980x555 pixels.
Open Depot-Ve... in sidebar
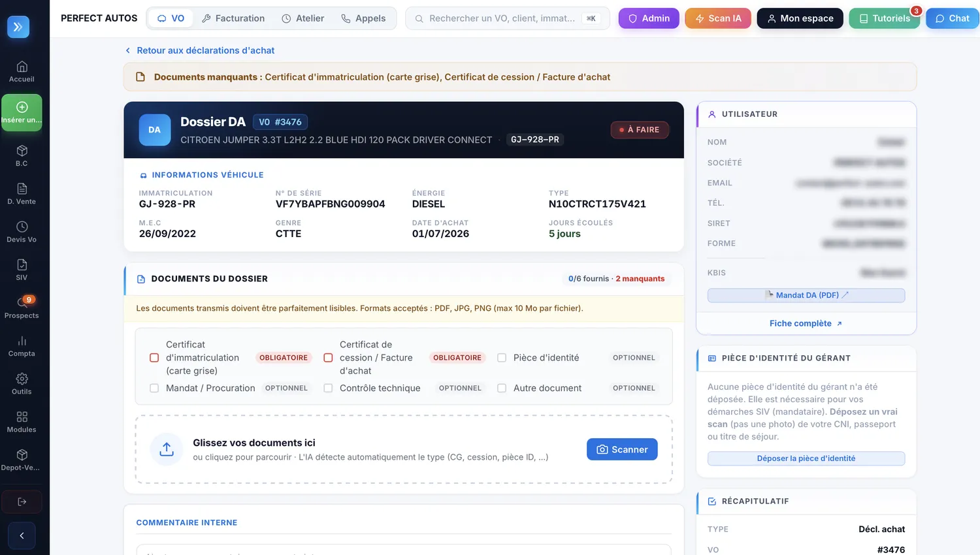[22, 460]
